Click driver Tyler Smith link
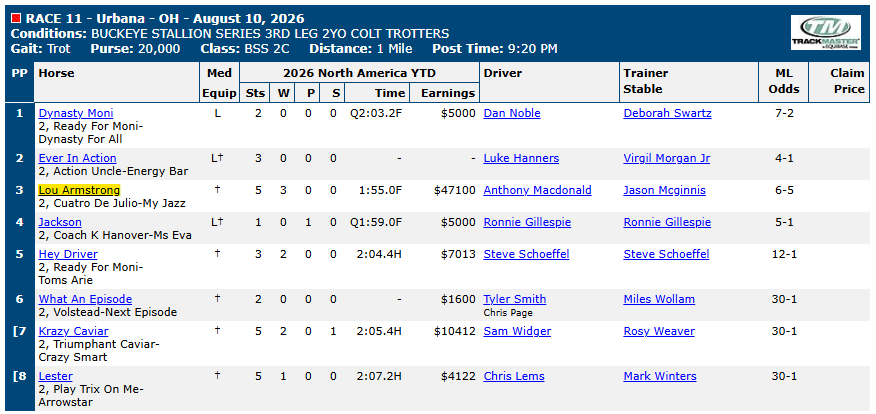 (515, 299)
